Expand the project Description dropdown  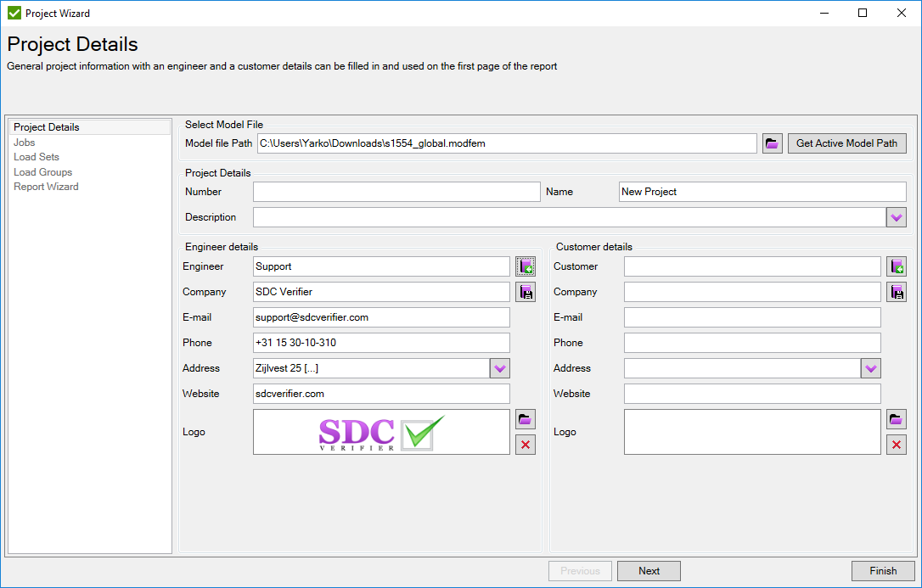point(897,217)
